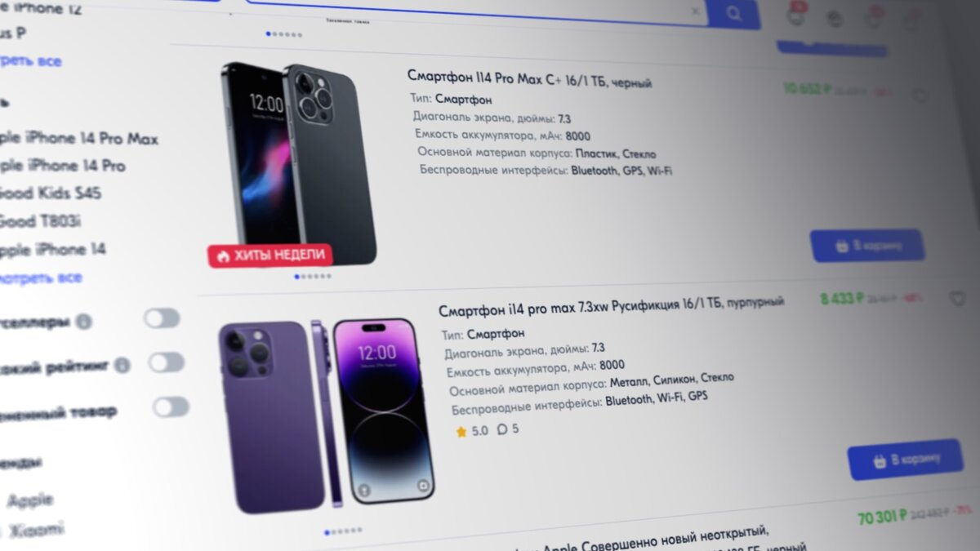Viewport: 980px width, 551px height.
Task: Open the info icon next to the resellers filter
Action: 83,322
